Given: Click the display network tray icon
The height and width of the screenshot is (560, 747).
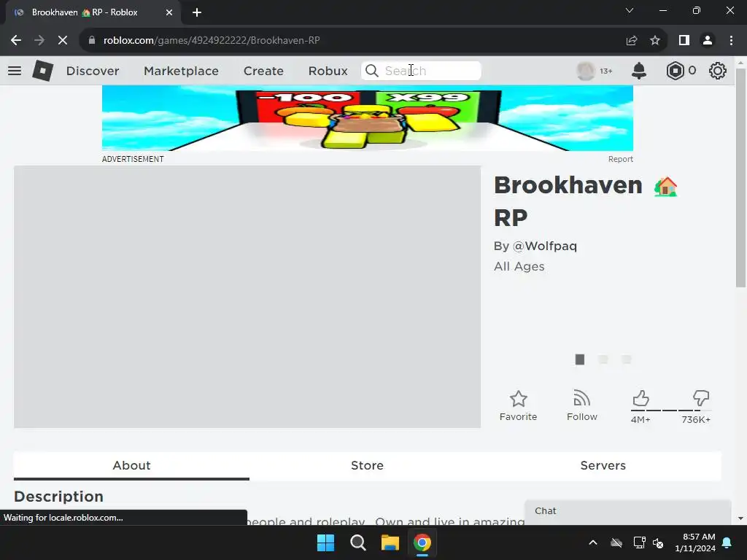Looking at the screenshot, I should pyautogui.click(x=639, y=542).
